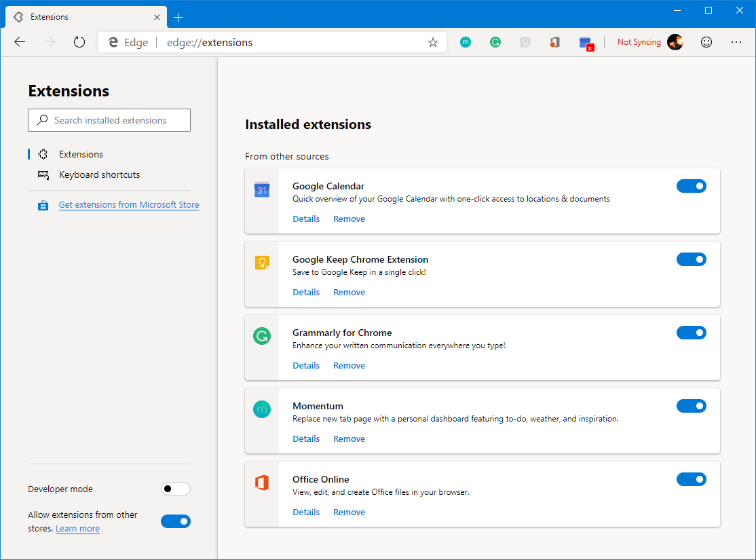Click the Not Syncing profile area
Screen dimensions: 756x560
click(x=639, y=42)
